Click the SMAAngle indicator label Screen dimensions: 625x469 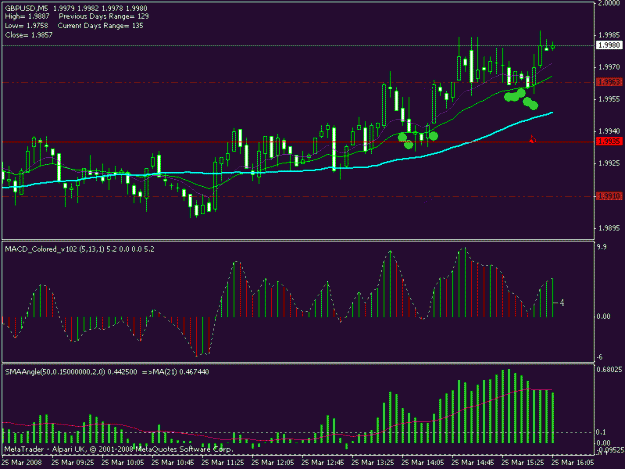(x=107, y=372)
